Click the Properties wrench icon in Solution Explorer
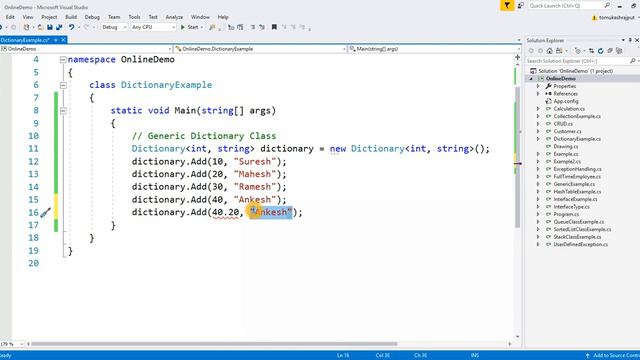Viewport: 640px width, 360px height. pos(549,86)
